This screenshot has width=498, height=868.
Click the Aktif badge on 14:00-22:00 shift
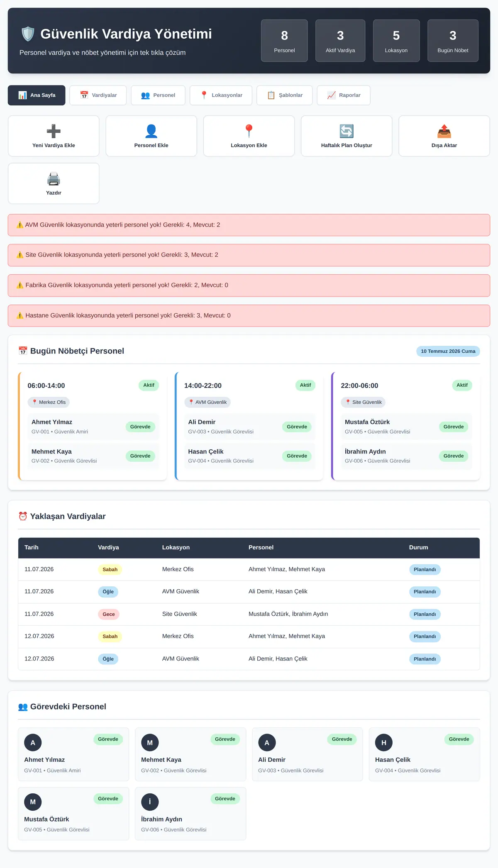pos(305,385)
